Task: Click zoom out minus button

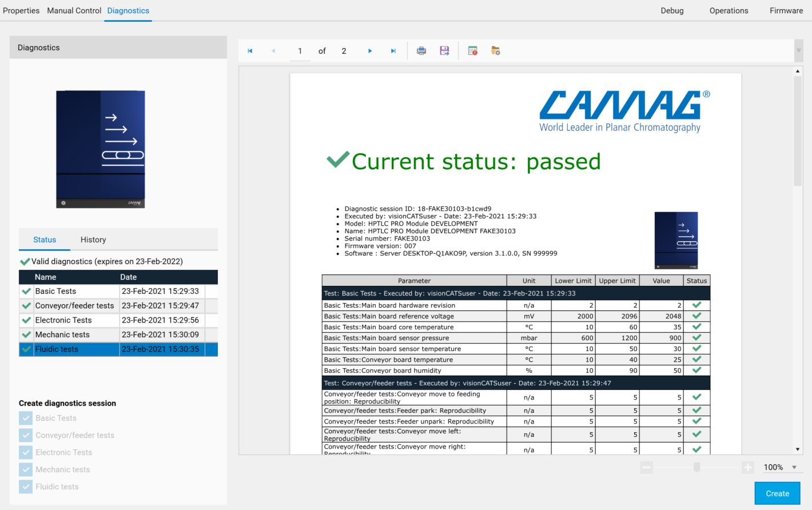Action: pos(647,468)
